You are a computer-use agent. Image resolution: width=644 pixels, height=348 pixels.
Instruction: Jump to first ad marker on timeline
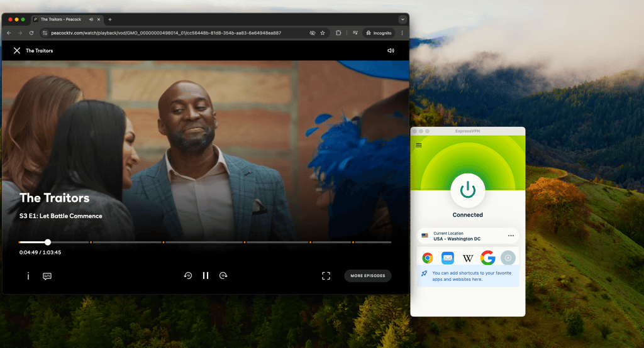(91, 242)
